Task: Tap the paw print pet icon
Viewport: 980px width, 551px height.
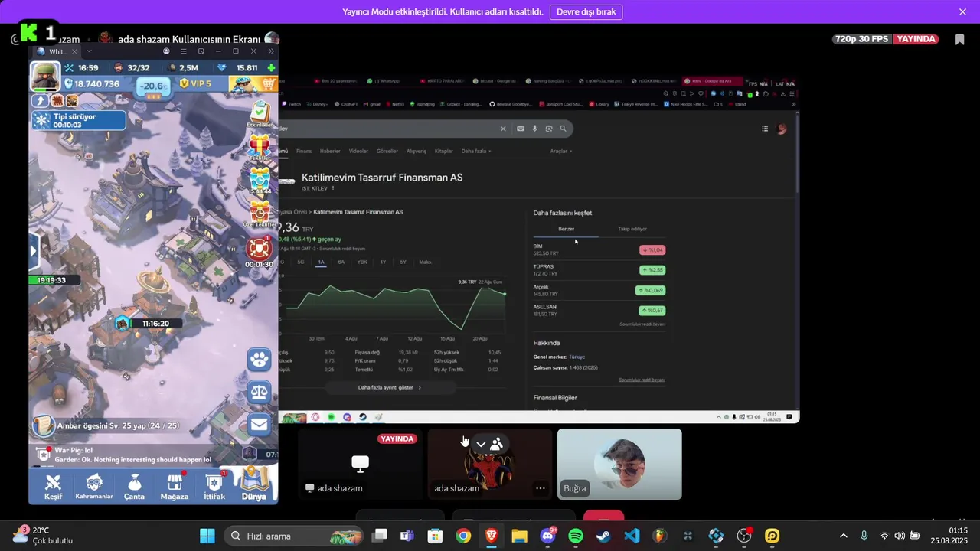Action: pyautogui.click(x=260, y=360)
